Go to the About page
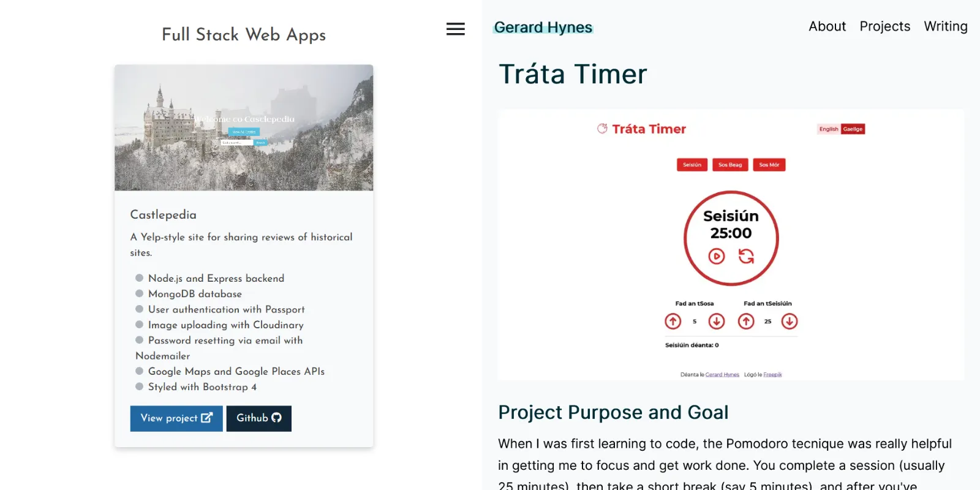Image resolution: width=980 pixels, height=490 pixels. coord(827,26)
